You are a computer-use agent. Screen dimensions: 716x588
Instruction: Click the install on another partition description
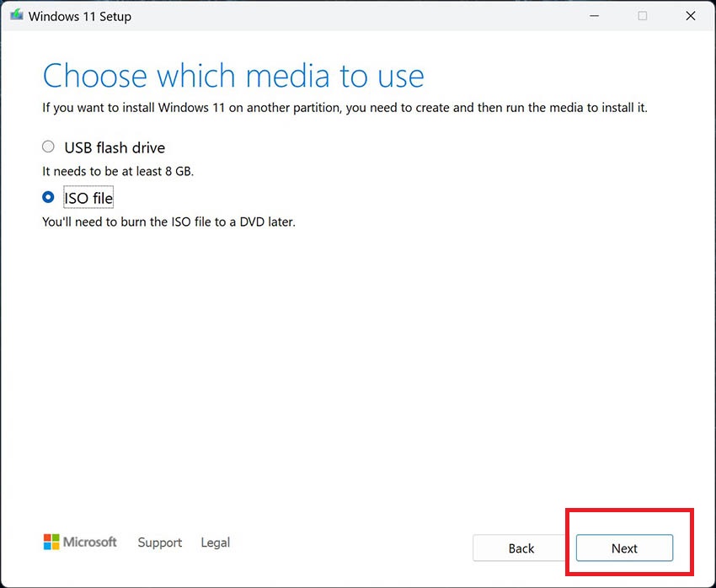click(x=345, y=108)
